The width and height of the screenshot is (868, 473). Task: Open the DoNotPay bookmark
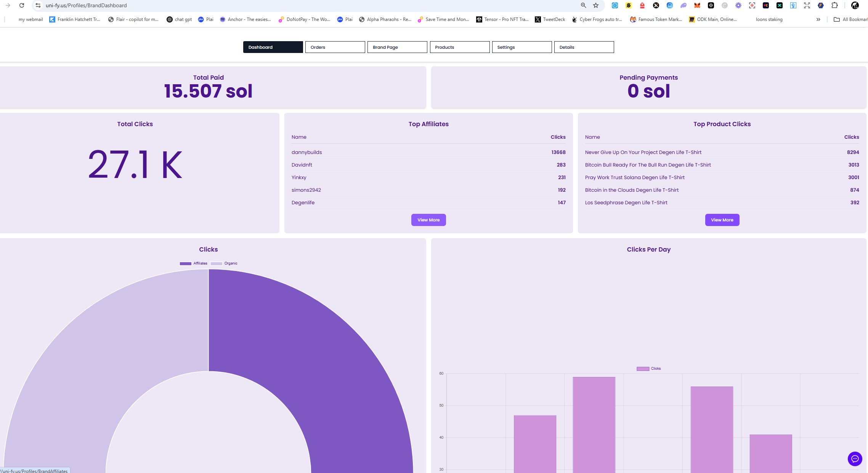304,19
